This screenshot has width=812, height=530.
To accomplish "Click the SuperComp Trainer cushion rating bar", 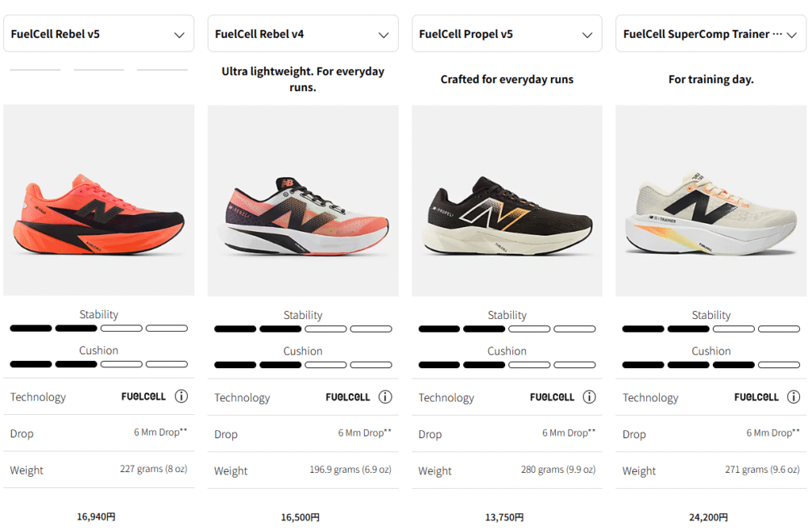I will click(x=710, y=365).
